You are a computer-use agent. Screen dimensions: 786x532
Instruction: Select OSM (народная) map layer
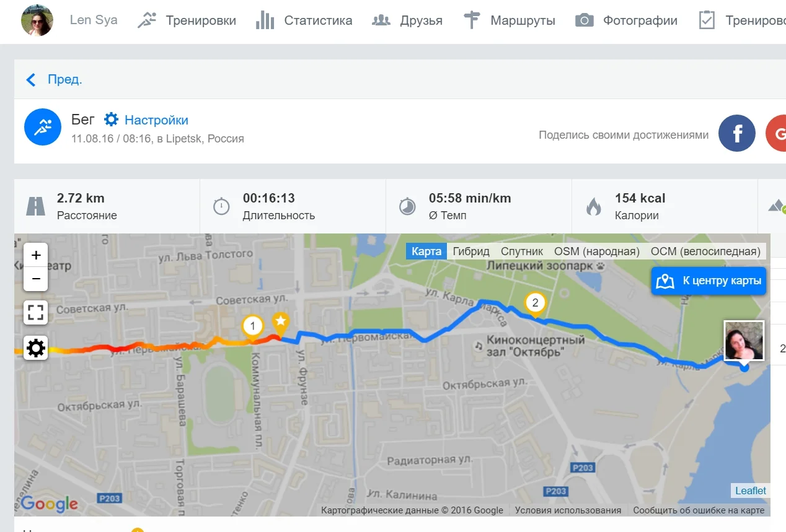point(597,251)
